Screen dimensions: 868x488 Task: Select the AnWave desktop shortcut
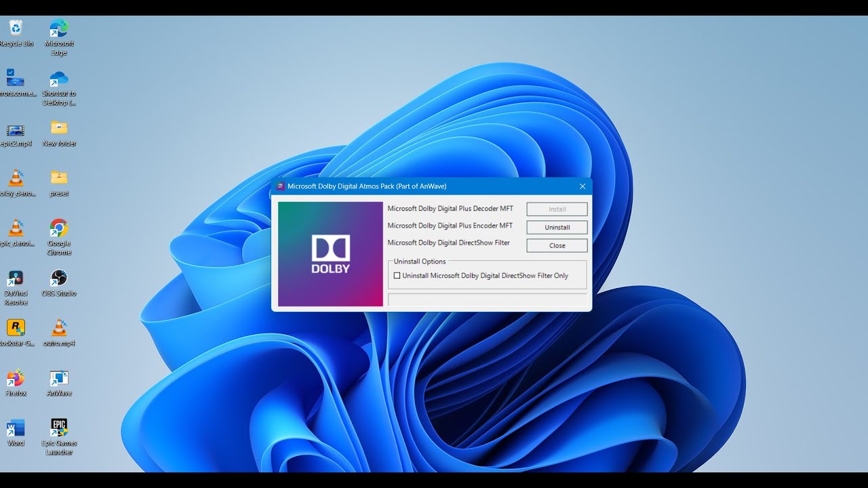[x=59, y=383]
